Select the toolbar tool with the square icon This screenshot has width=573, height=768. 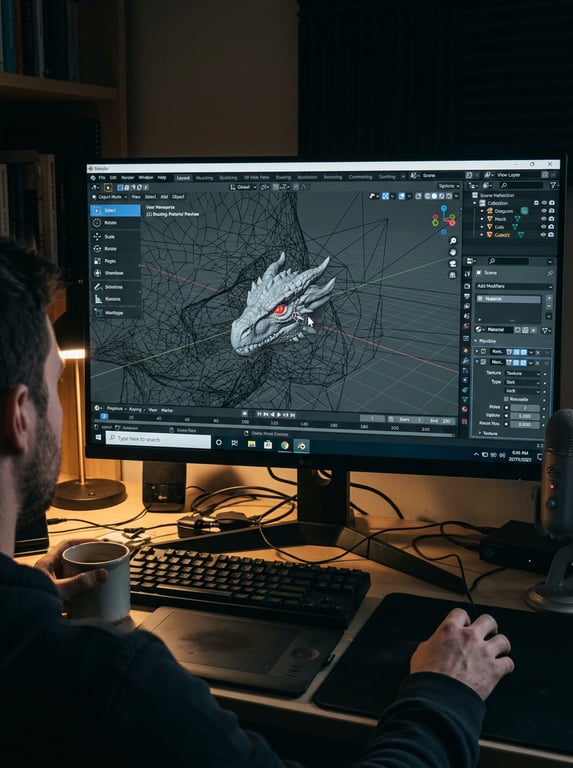pos(116,261)
